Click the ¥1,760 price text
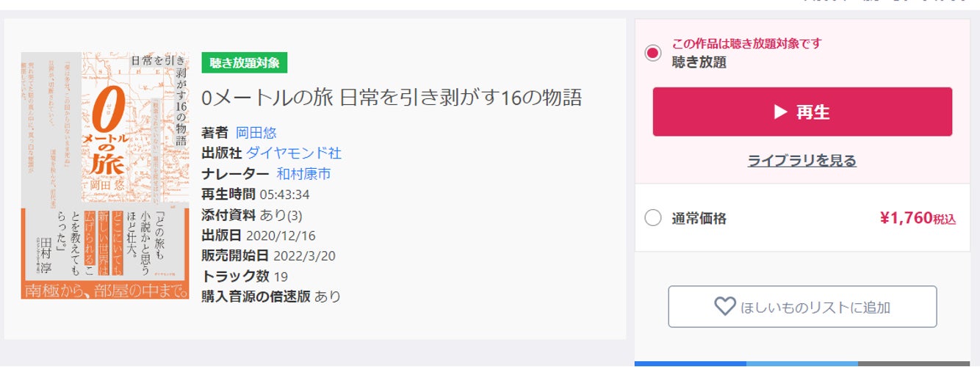 (906, 218)
